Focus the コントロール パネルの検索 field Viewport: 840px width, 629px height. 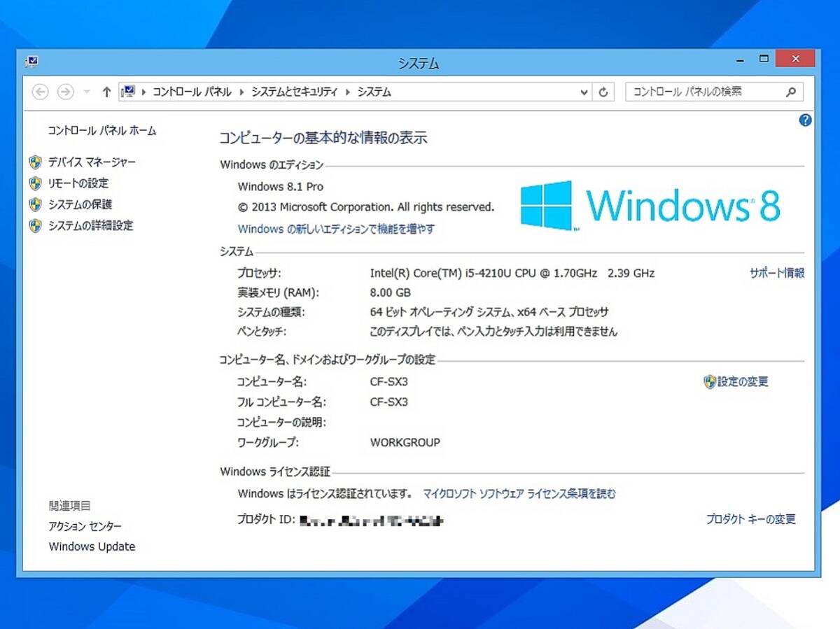coord(714,92)
